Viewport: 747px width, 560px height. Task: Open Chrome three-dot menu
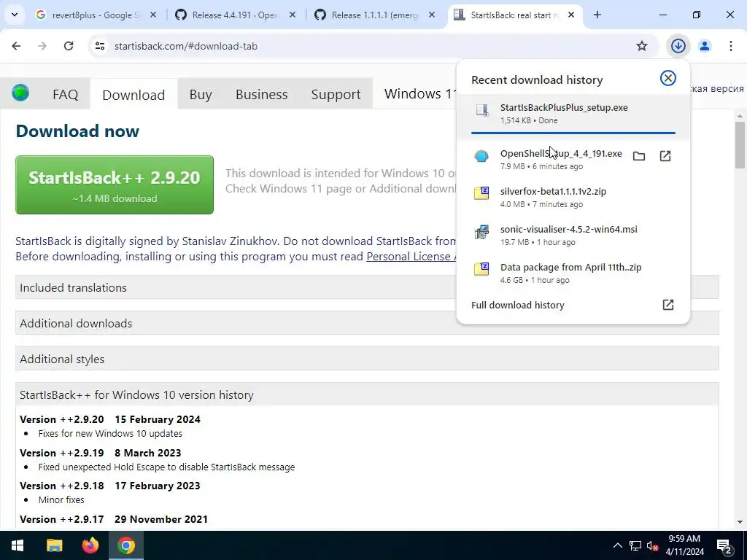730,46
